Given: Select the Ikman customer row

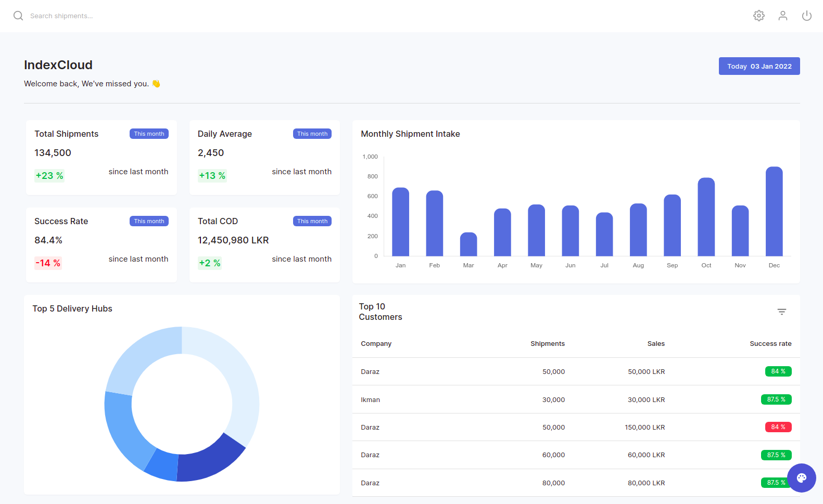Looking at the screenshot, I should (370, 399).
